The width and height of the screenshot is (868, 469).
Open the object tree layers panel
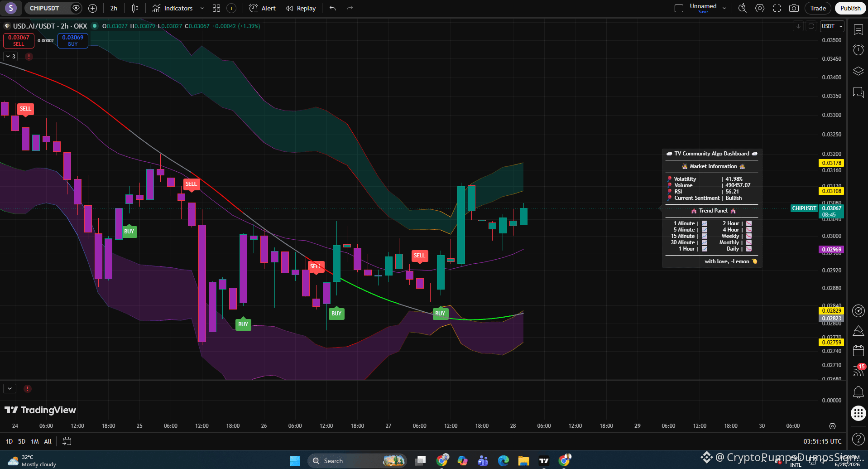pyautogui.click(x=858, y=71)
